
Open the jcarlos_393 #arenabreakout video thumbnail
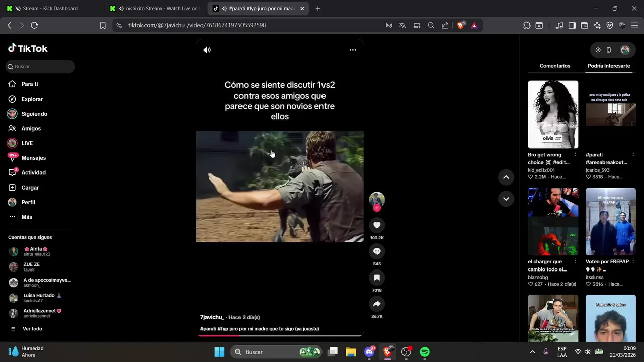(611, 115)
